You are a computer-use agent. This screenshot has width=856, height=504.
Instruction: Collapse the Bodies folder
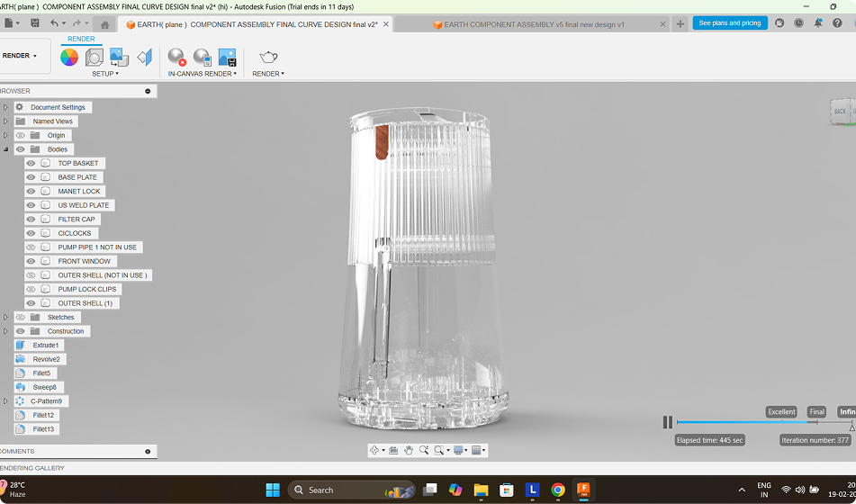point(5,149)
